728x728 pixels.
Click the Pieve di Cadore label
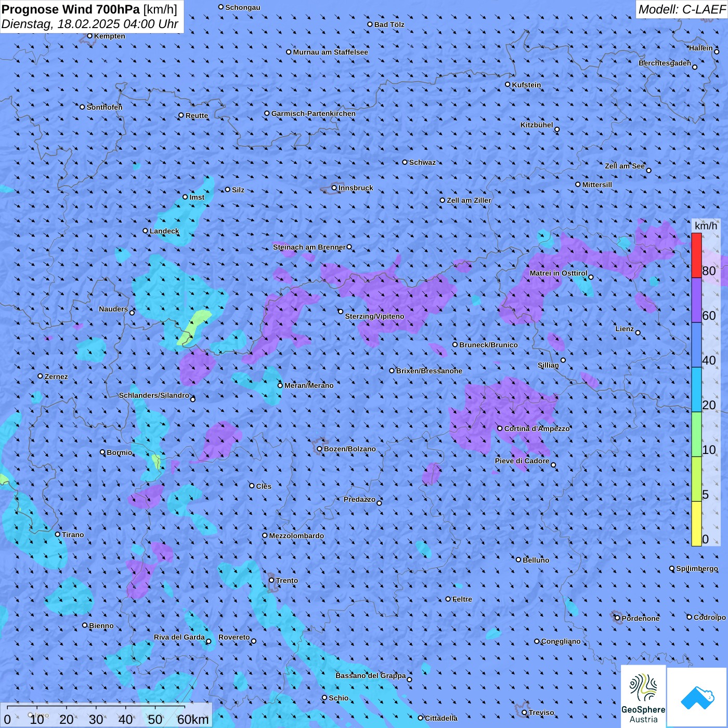[522, 461]
